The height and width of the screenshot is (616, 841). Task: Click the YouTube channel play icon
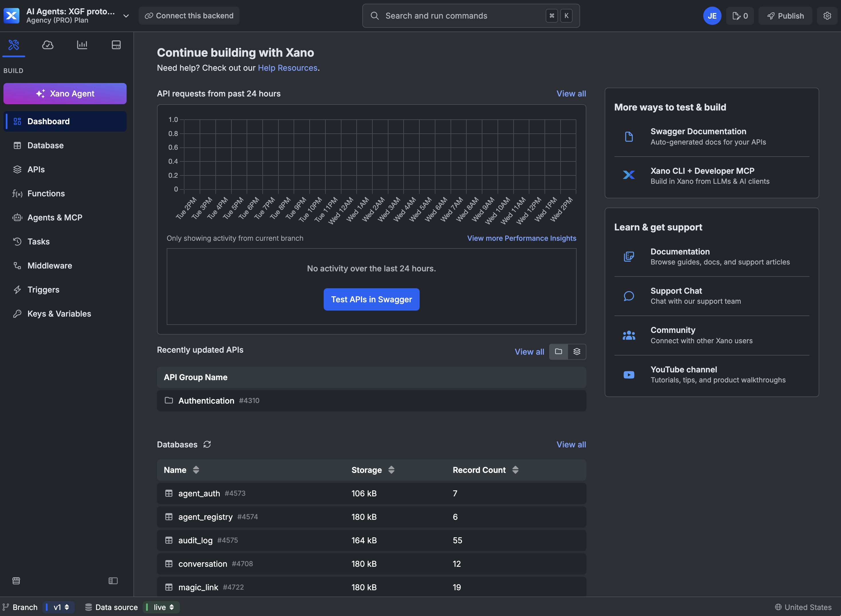pyautogui.click(x=629, y=375)
